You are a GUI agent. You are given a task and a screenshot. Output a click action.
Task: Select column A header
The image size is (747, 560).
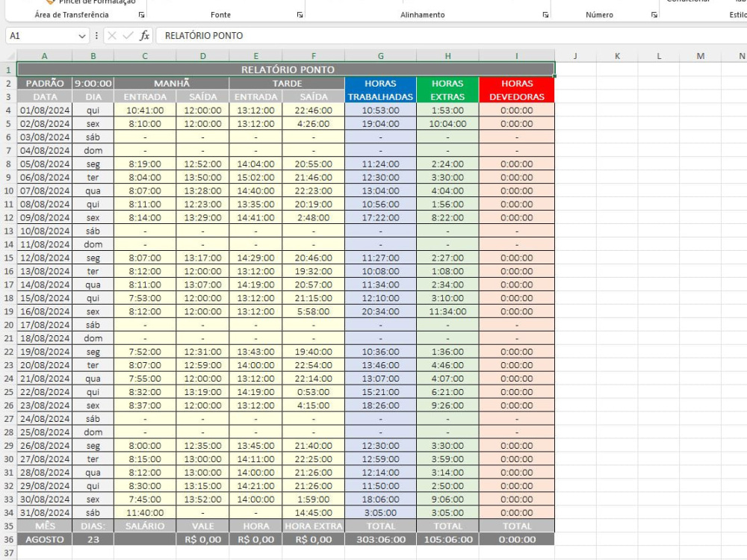(x=44, y=56)
